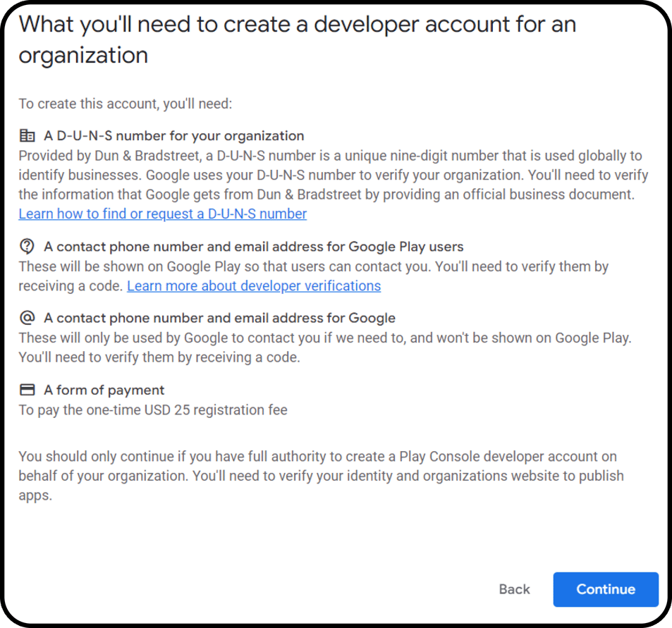Image resolution: width=672 pixels, height=628 pixels.
Task: Click the D-U-N-S number heading
Action: [x=173, y=135]
